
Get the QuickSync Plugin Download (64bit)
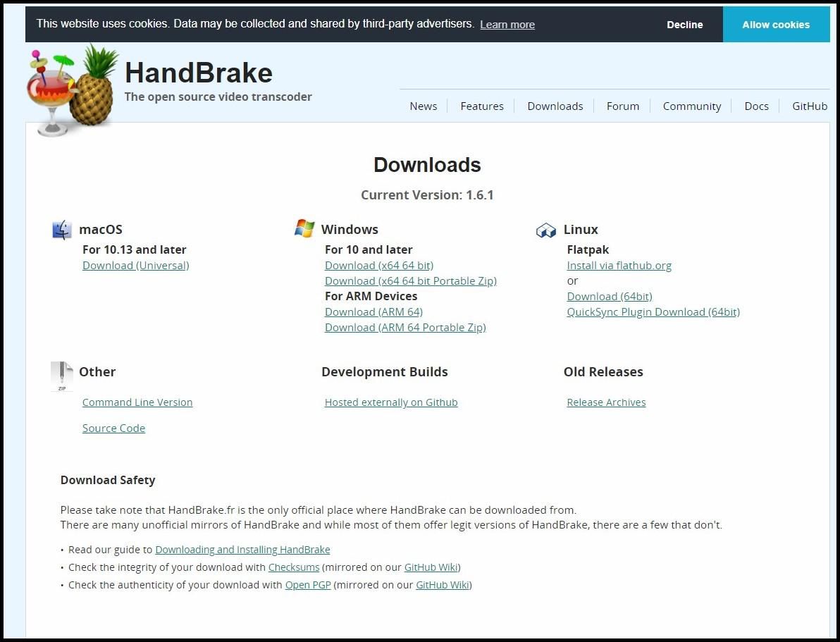[653, 312]
